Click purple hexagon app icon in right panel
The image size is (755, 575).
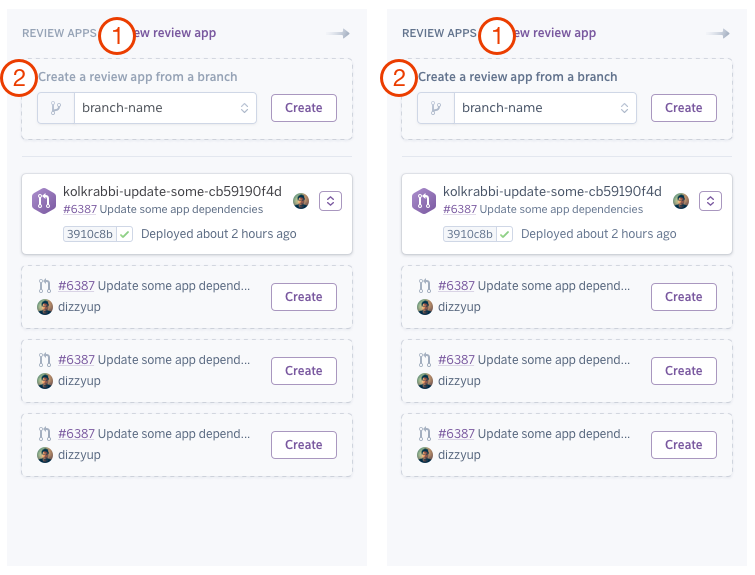424,201
